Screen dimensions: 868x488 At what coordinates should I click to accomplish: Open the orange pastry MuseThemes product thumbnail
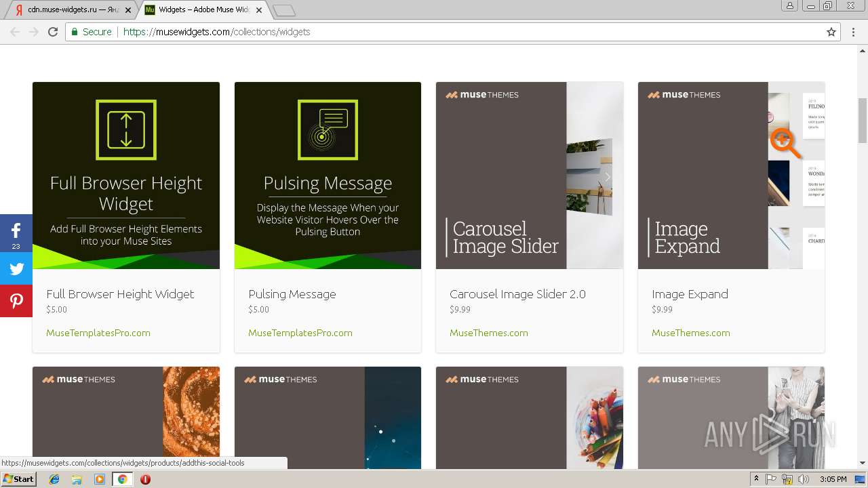(126, 418)
